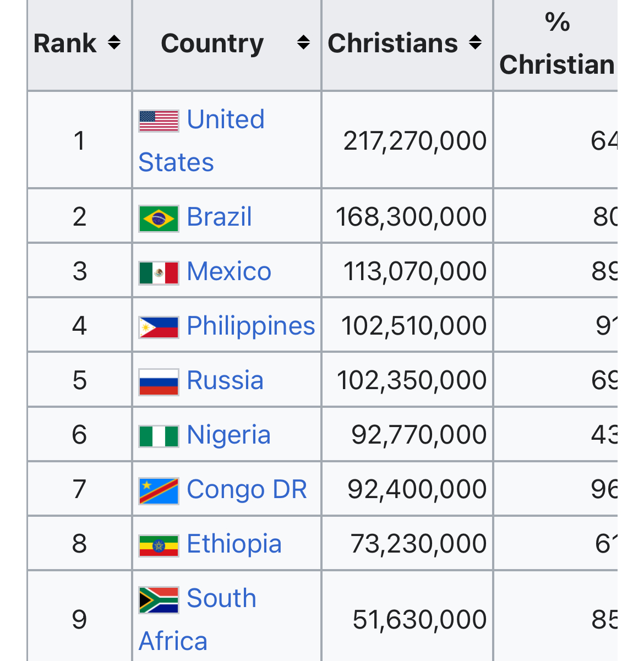Viewport: 644px width, 661px height.
Task: Click the % Christian column header
Action: coord(556,44)
